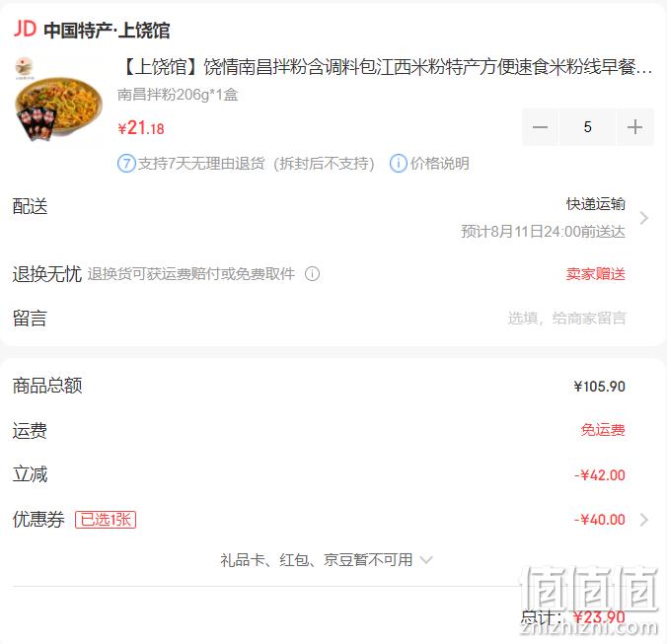Click the 配送 delivery row label
This screenshot has height=644, width=667.
tap(30, 206)
